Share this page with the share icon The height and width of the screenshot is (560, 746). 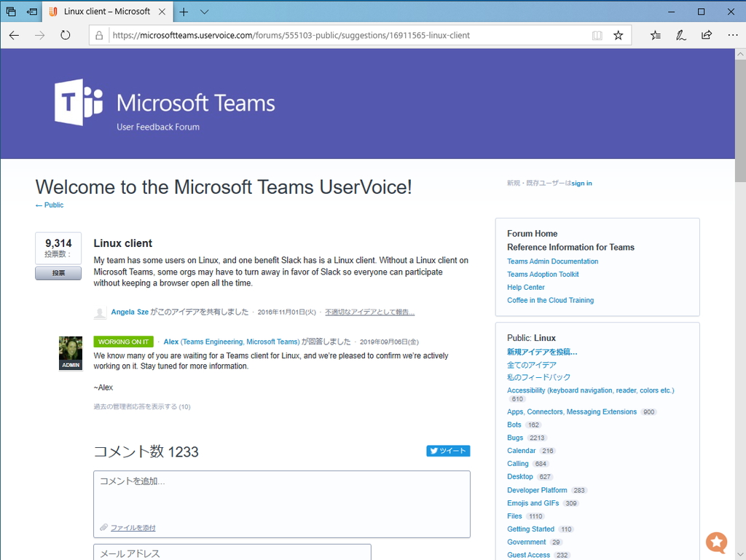[706, 35]
